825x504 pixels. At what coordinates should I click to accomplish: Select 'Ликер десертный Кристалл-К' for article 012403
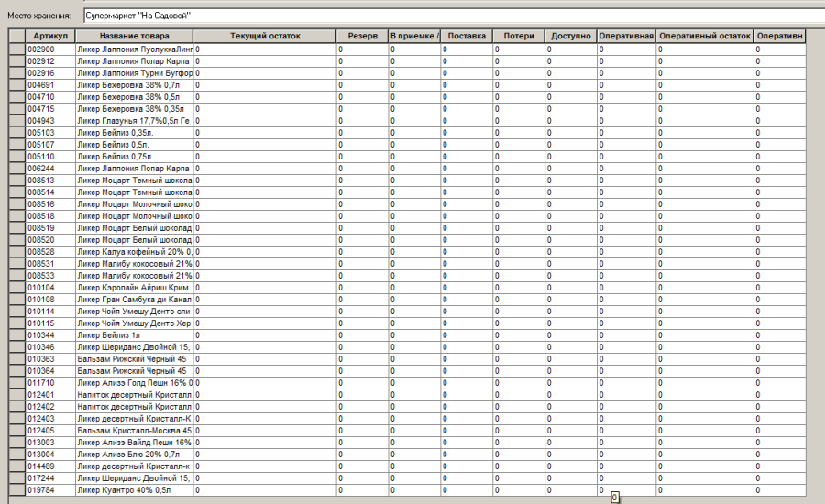point(134,419)
